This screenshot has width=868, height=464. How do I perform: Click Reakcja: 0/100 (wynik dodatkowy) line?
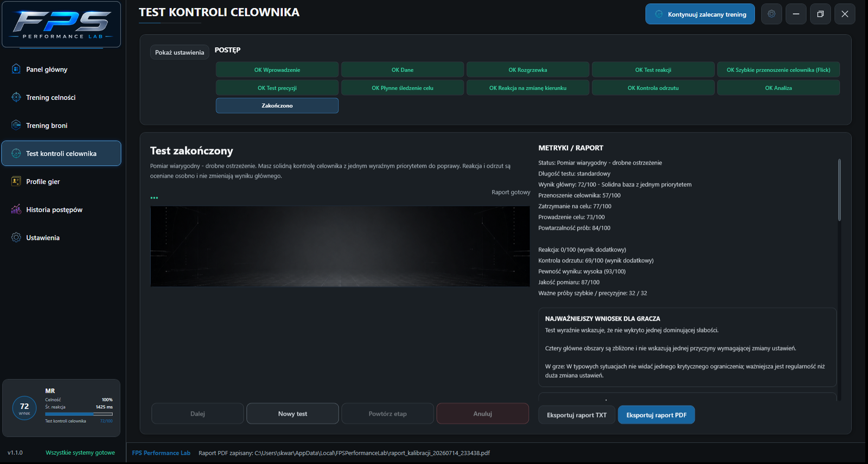[x=582, y=250]
